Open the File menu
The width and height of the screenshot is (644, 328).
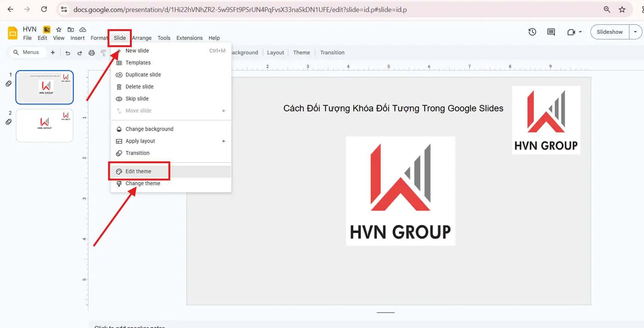[x=27, y=38]
